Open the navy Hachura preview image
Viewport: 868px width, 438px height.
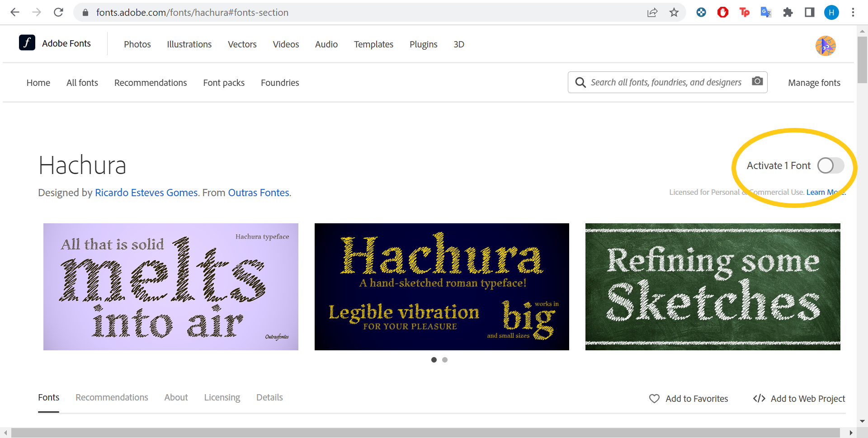pyautogui.click(x=442, y=287)
